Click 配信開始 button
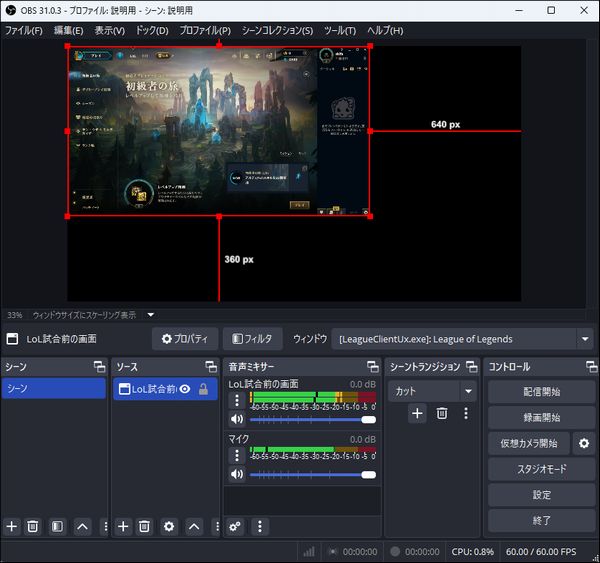600x563 pixels. 541,392
